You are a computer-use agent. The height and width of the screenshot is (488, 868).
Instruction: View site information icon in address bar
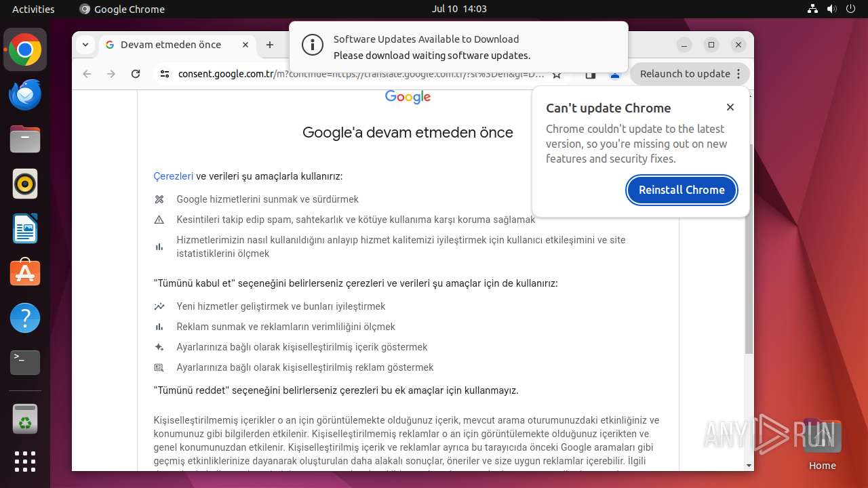(x=165, y=74)
